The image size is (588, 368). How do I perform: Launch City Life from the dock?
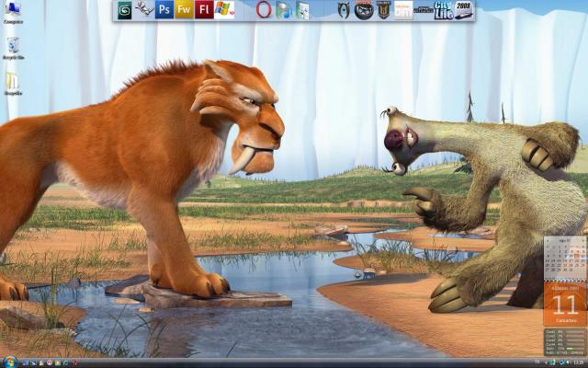[444, 10]
